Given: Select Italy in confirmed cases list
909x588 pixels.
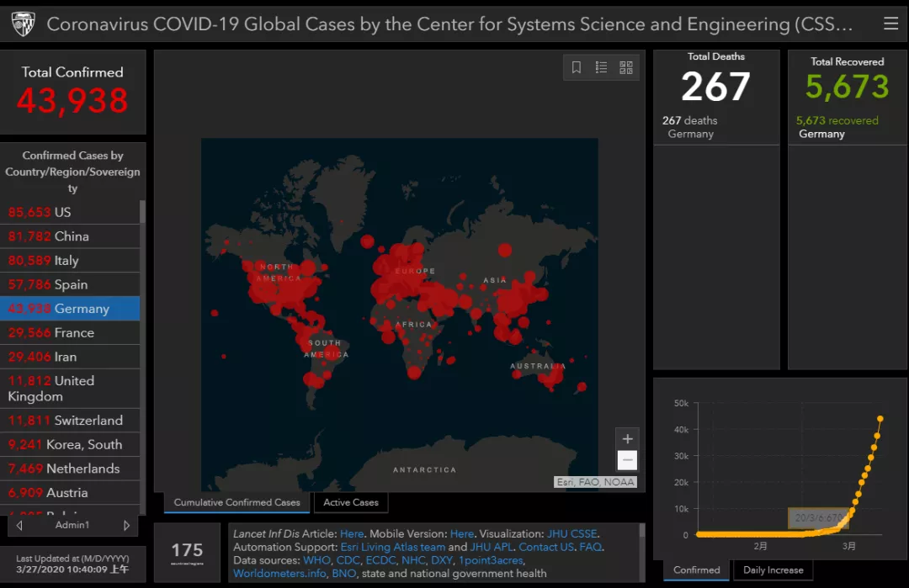Looking at the screenshot, I should coord(70,260).
